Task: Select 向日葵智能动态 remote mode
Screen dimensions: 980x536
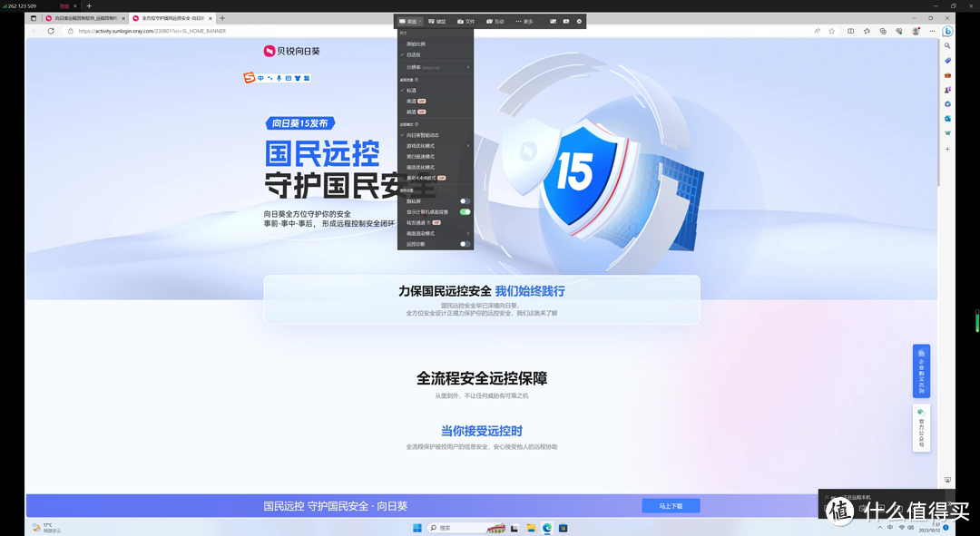Action: pos(436,135)
